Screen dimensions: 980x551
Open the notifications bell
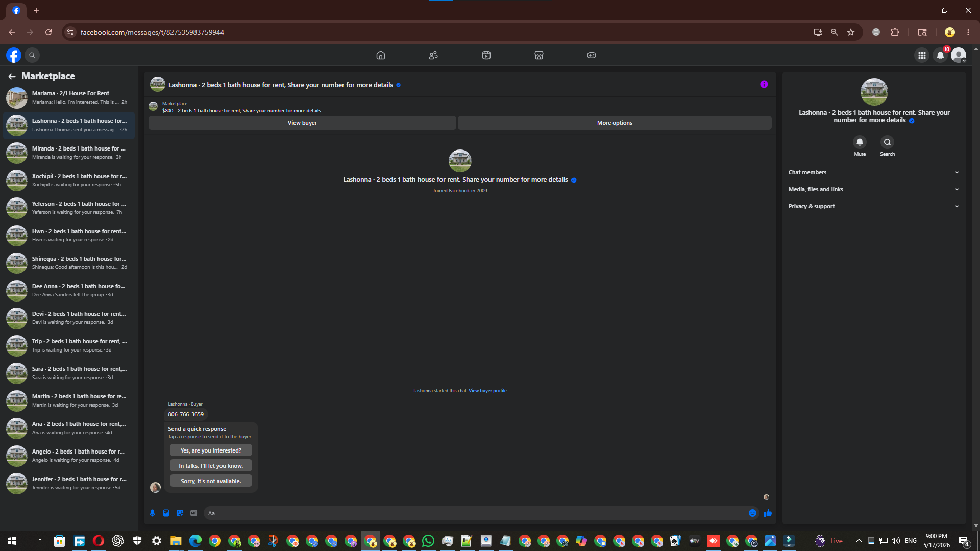[x=940, y=55]
